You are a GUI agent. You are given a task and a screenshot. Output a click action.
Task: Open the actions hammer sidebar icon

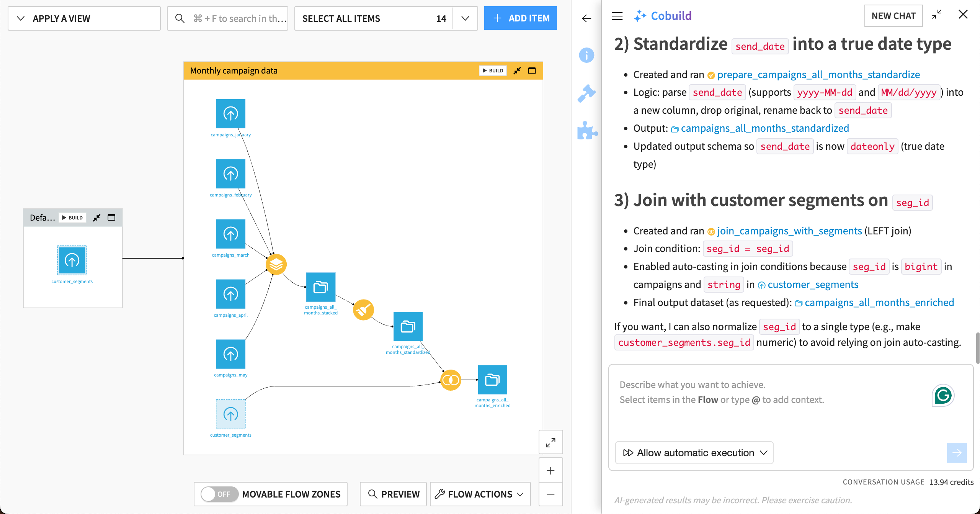[586, 93]
